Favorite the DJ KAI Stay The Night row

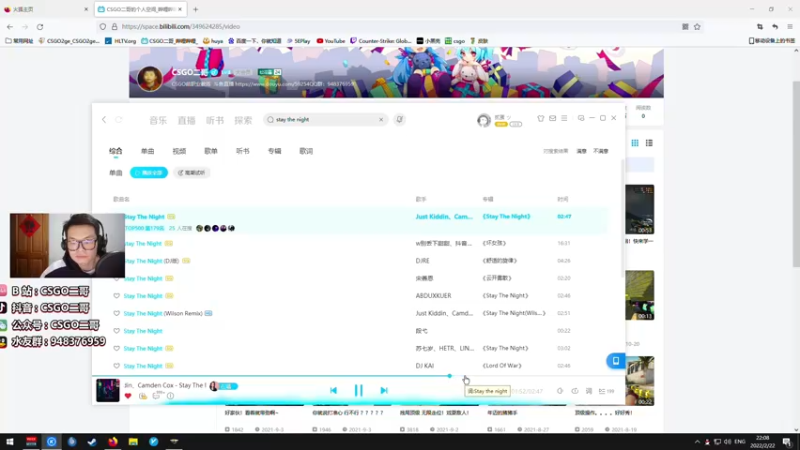(x=116, y=366)
